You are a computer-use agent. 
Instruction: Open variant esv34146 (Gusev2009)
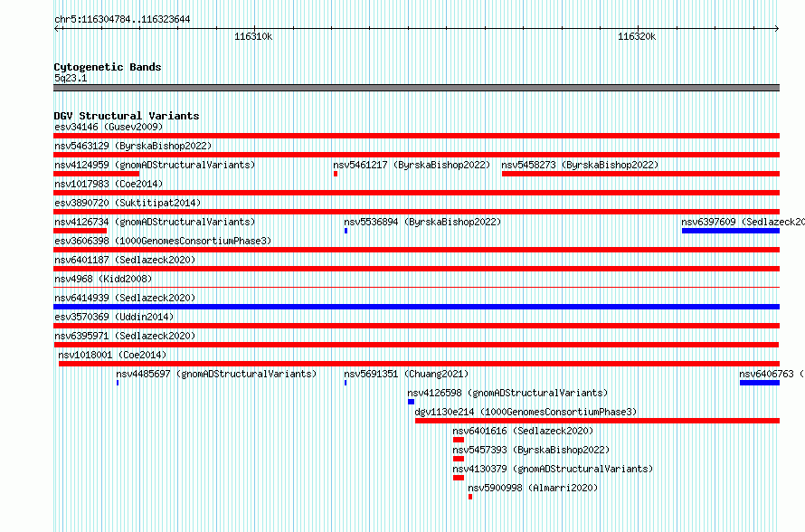click(x=109, y=127)
